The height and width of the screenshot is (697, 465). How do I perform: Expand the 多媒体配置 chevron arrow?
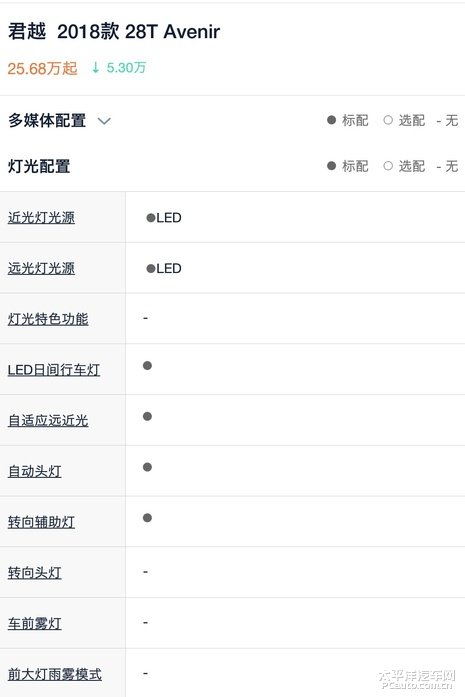104,121
